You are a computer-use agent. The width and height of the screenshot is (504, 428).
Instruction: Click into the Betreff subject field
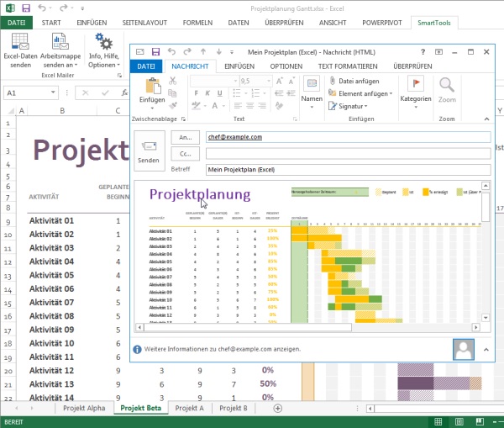pyautogui.click(x=348, y=170)
